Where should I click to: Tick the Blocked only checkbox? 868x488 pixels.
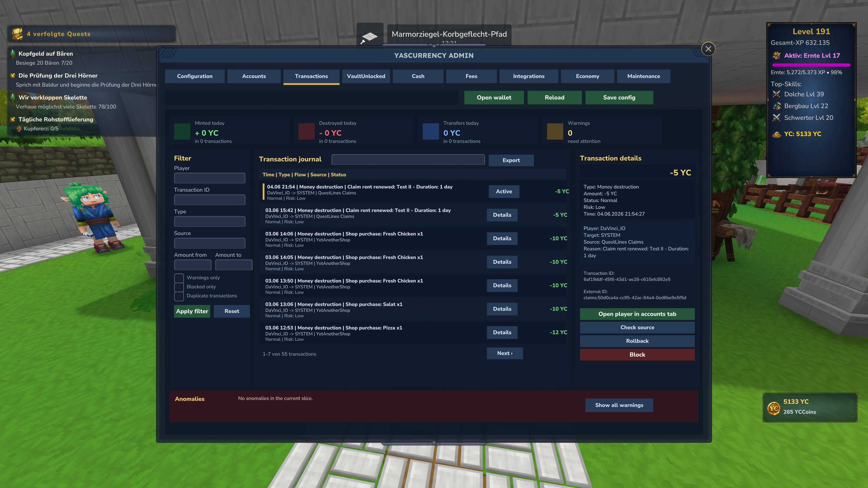179,287
